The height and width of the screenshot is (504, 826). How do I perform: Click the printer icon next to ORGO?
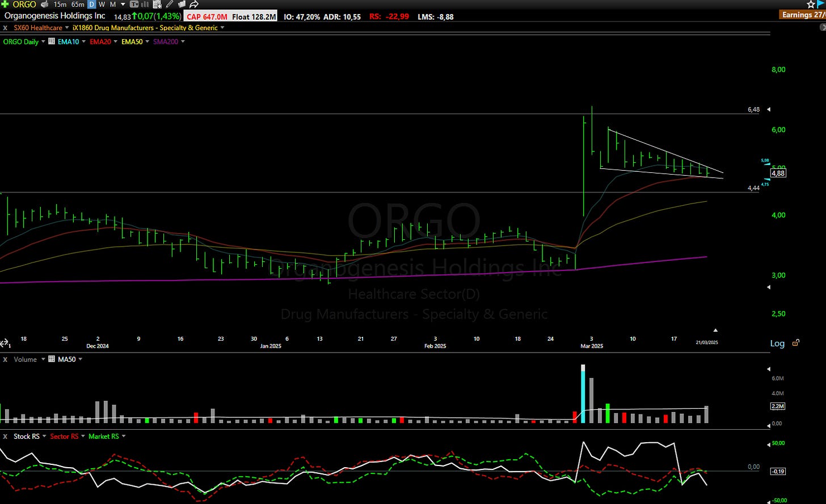tap(45, 5)
